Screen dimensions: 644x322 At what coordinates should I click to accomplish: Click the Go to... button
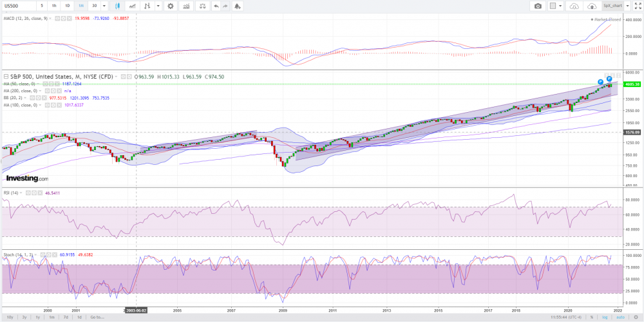pos(97,317)
